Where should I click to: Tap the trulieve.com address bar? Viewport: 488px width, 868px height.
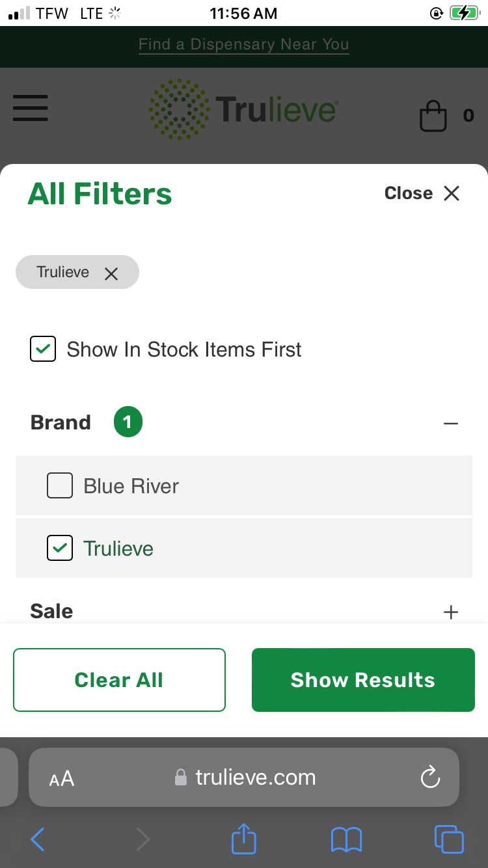pos(255,778)
